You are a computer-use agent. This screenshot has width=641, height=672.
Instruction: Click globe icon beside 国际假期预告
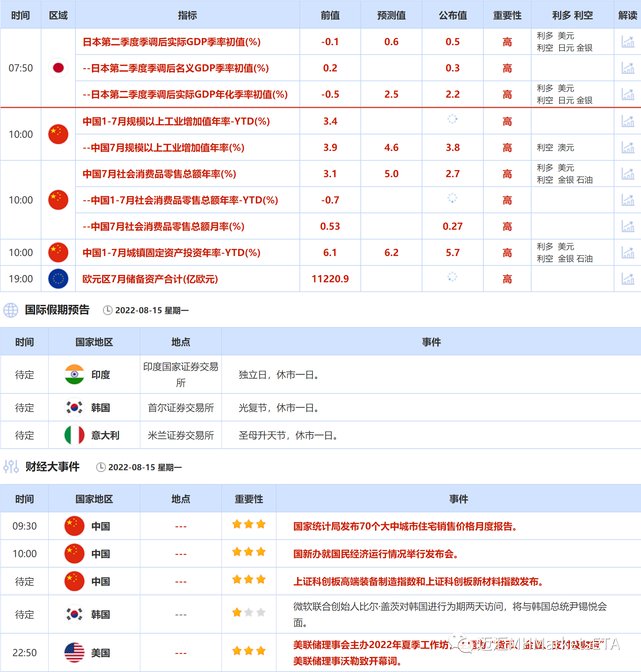10,310
